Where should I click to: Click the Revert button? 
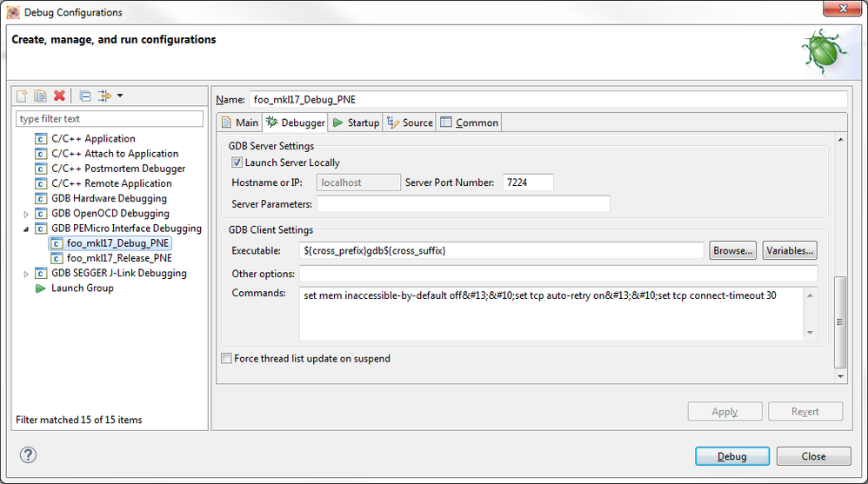click(x=805, y=412)
